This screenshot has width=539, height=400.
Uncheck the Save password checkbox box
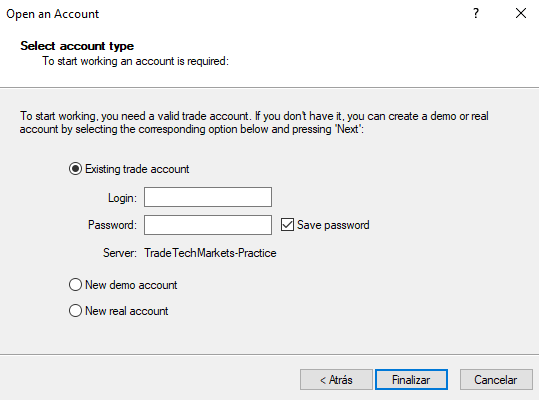point(287,225)
